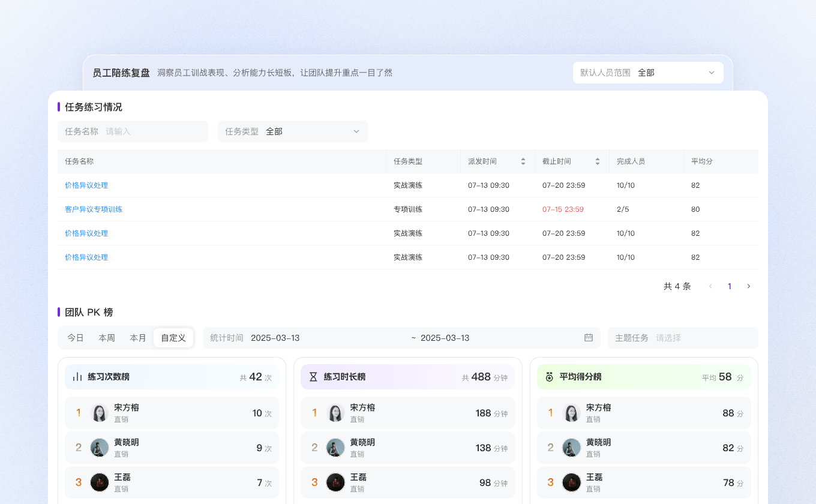Image resolution: width=816 pixels, height=504 pixels.
Task: Open the 价格异议处理 link below 客户异议专项训练
Action: click(86, 233)
